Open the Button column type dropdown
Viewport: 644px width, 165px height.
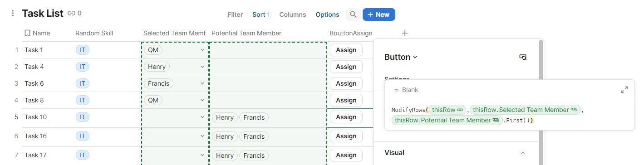tap(401, 57)
